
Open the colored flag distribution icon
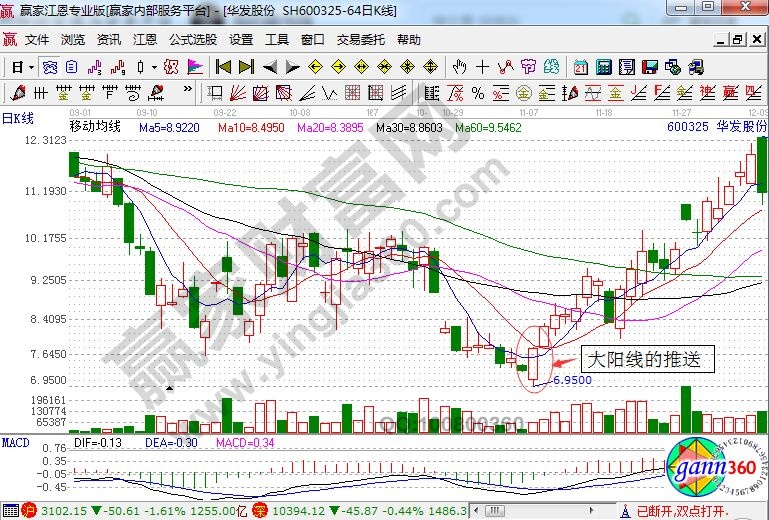click(195, 67)
